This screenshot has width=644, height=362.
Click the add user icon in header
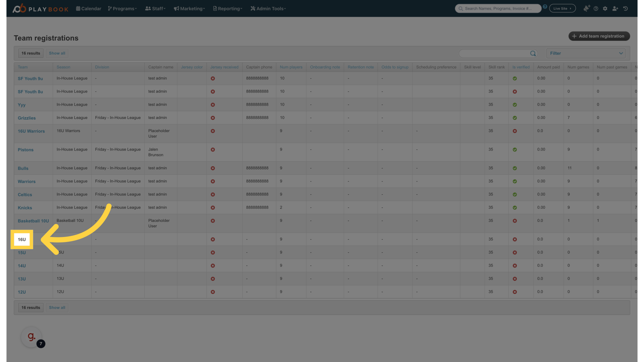coord(615,9)
